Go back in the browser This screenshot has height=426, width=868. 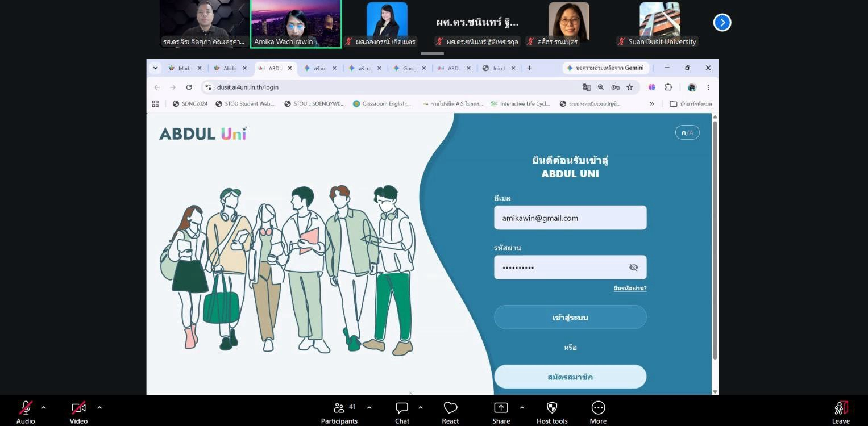pos(157,87)
